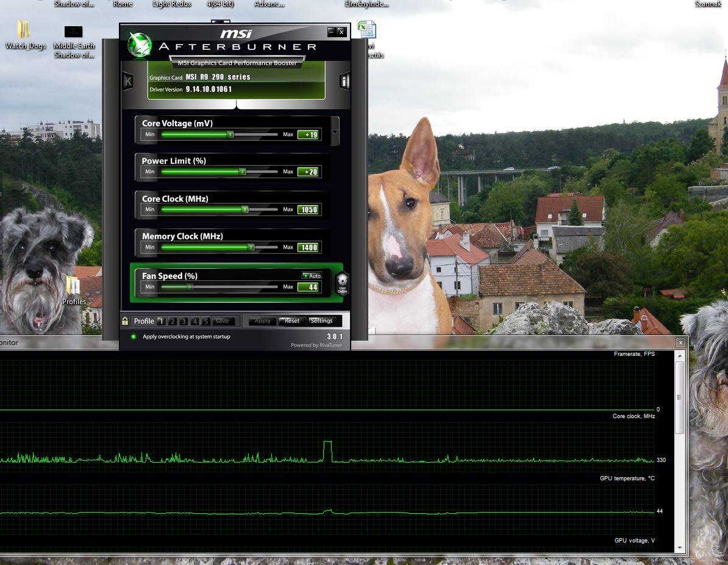Expand the Core Voltage dropdown arrow
728x565 pixels.
335,132
